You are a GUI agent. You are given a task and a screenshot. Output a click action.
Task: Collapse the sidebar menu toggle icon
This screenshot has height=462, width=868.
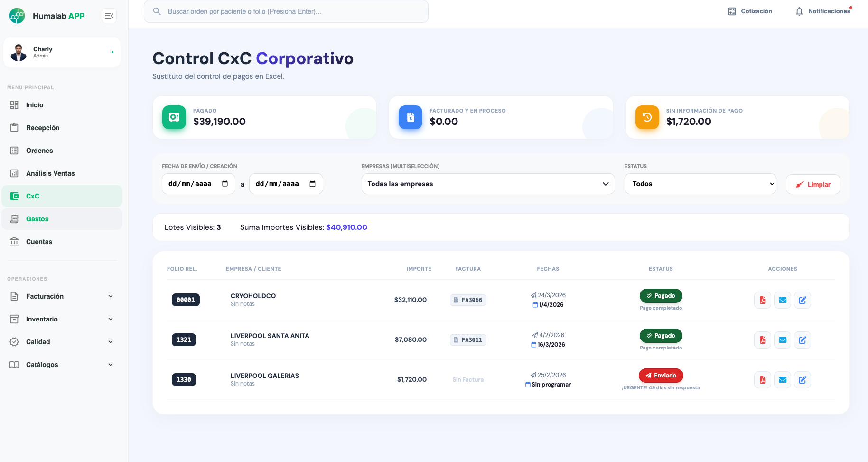[x=109, y=16]
